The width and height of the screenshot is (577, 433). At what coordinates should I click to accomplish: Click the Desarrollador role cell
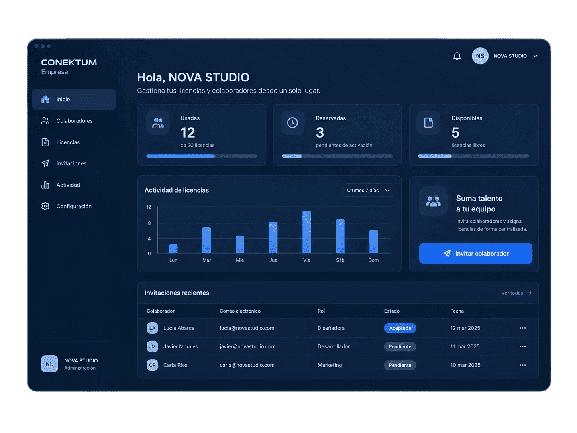[x=334, y=346]
